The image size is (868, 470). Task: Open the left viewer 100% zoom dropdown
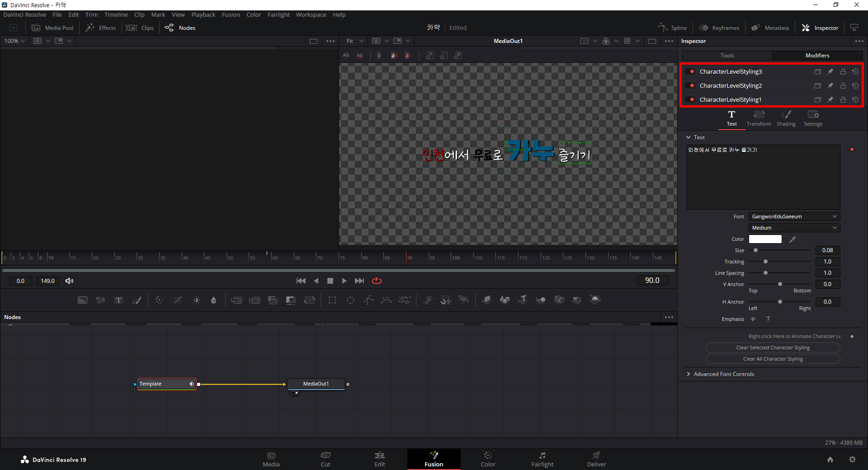14,41
